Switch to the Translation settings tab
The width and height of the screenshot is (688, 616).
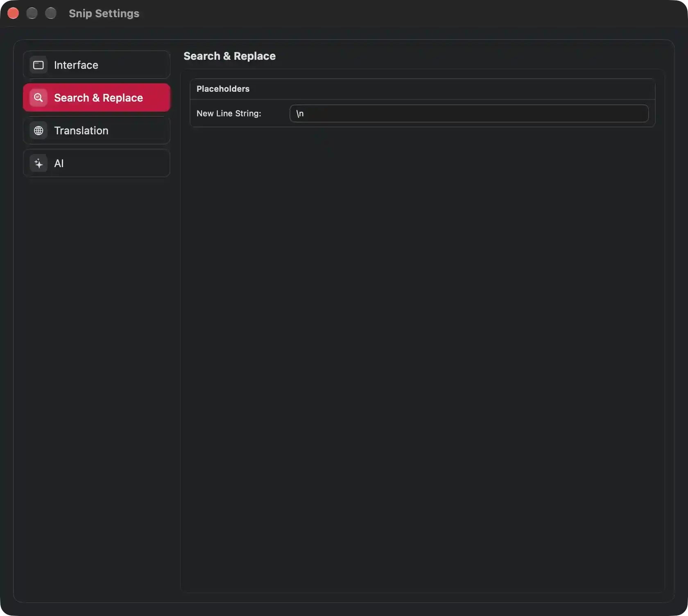point(97,131)
